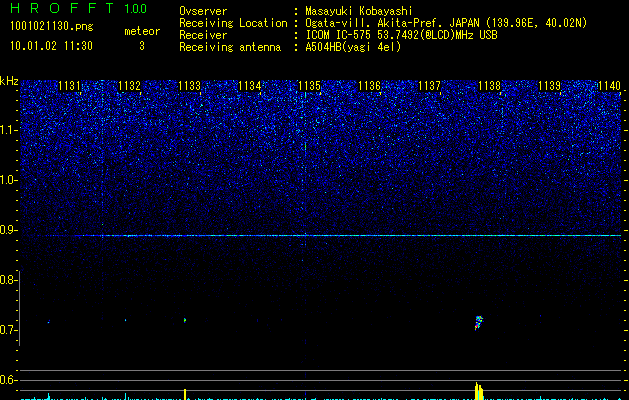This screenshot has width=629, height=400.
Task: Click the 'meteor' count label
Action: [142, 31]
